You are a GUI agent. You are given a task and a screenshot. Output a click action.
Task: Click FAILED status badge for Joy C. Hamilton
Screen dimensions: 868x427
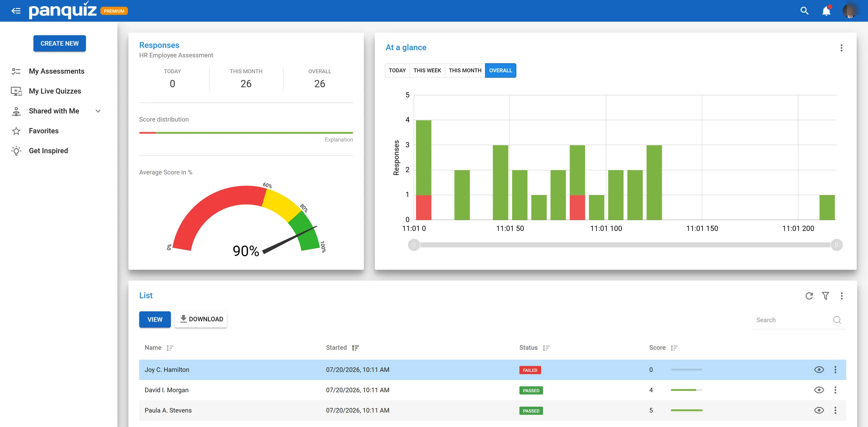pyautogui.click(x=530, y=370)
